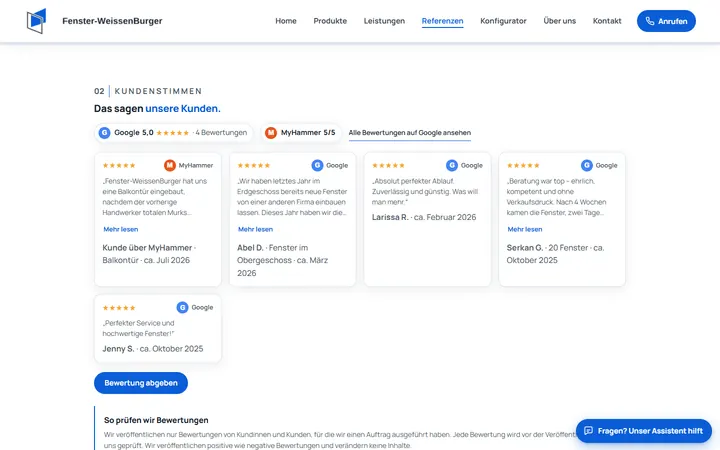Go to the Leistungen page
The image size is (720, 450).
pos(384,21)
